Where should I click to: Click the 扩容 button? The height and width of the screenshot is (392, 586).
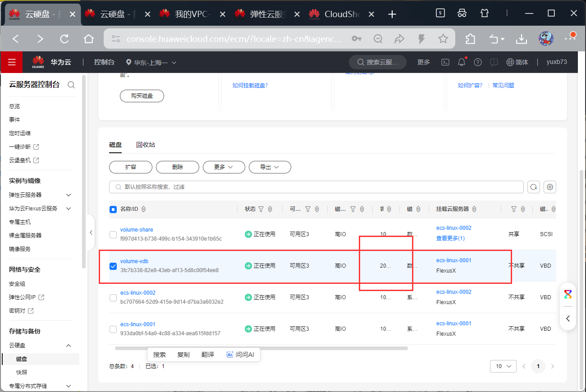[x=131, y=167]
